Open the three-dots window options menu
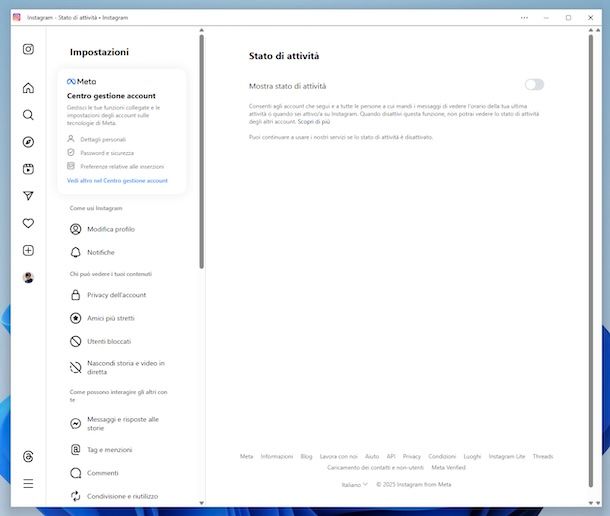 point(524,18)
